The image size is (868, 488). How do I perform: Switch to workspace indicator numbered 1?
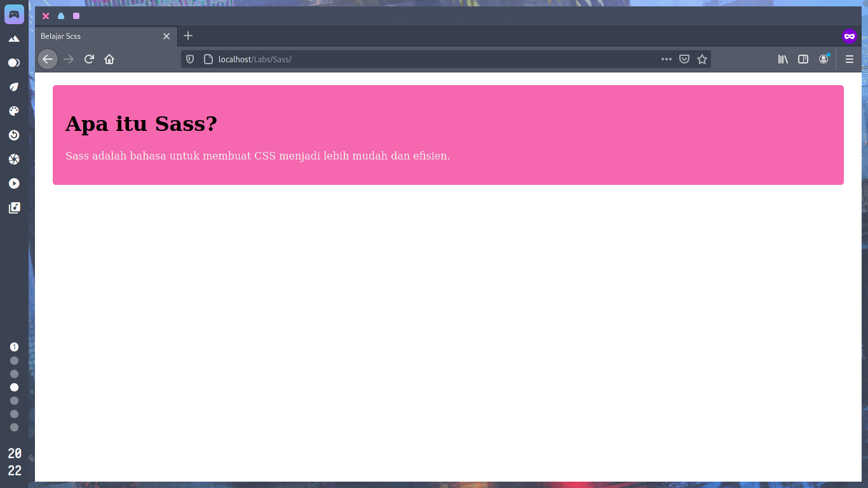pos(14,347)
